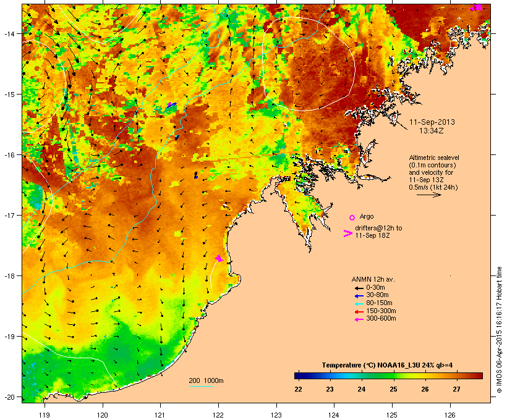
Task: Click the '0.5m/s (1kt 24h)' text
Action: (x=433, y=187)
